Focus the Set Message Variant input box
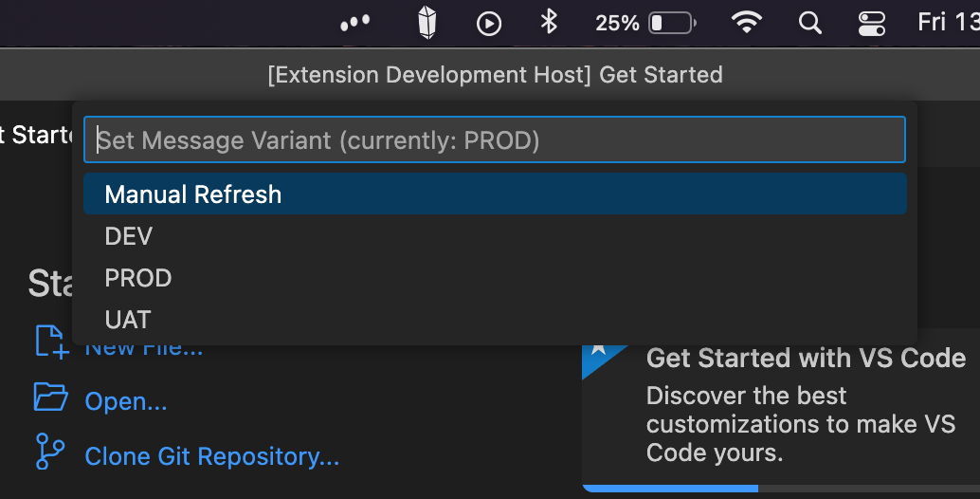 click(x=495, y=139)
